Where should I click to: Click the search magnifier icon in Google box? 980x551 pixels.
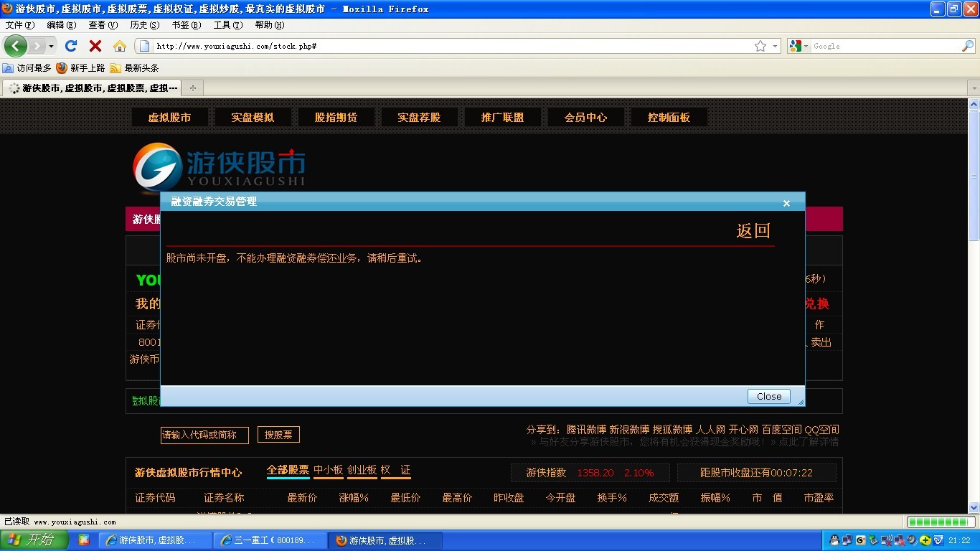tap(967, 46)
